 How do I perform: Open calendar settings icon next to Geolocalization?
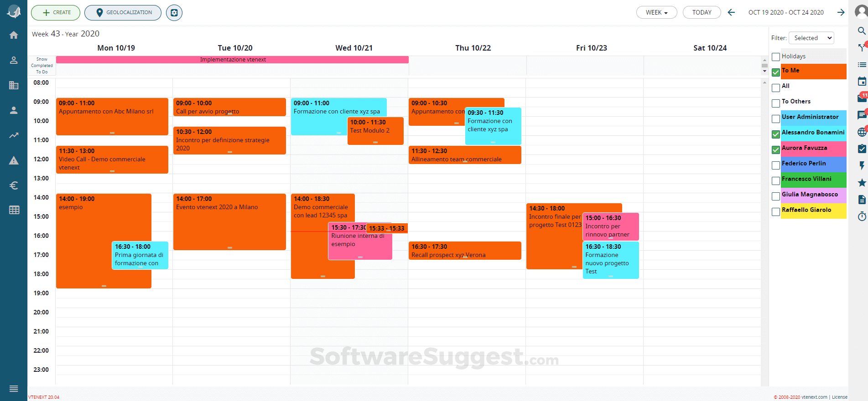pos(174,13)
